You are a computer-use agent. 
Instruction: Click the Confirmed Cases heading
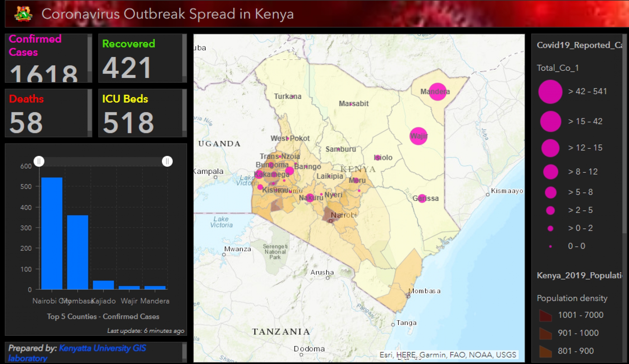click(x=35, y=46)
